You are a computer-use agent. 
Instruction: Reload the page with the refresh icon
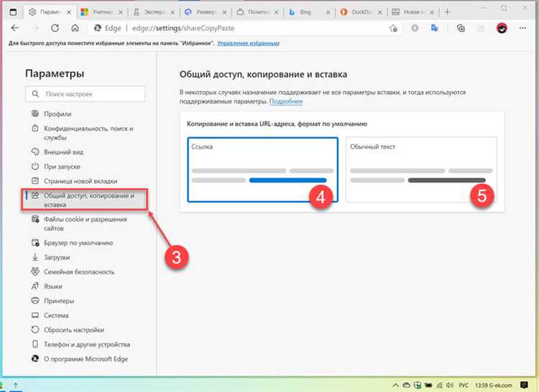pyautogui.click(x=55, y=29)
